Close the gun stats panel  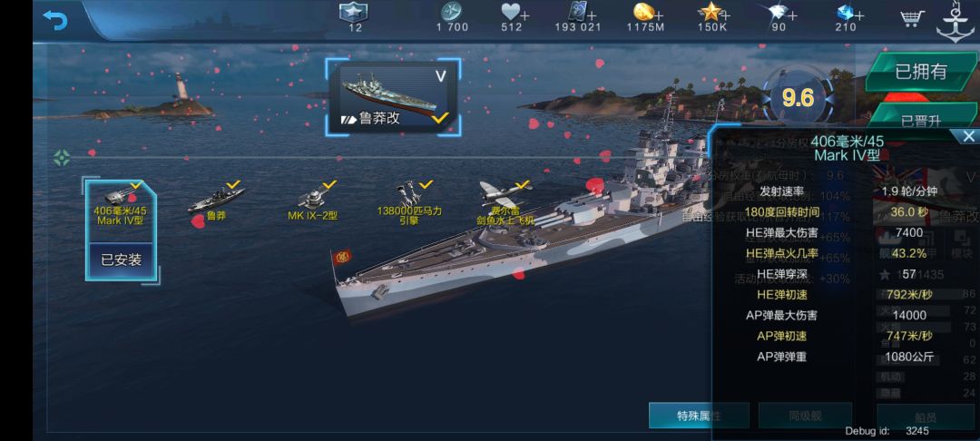(968, 136)
